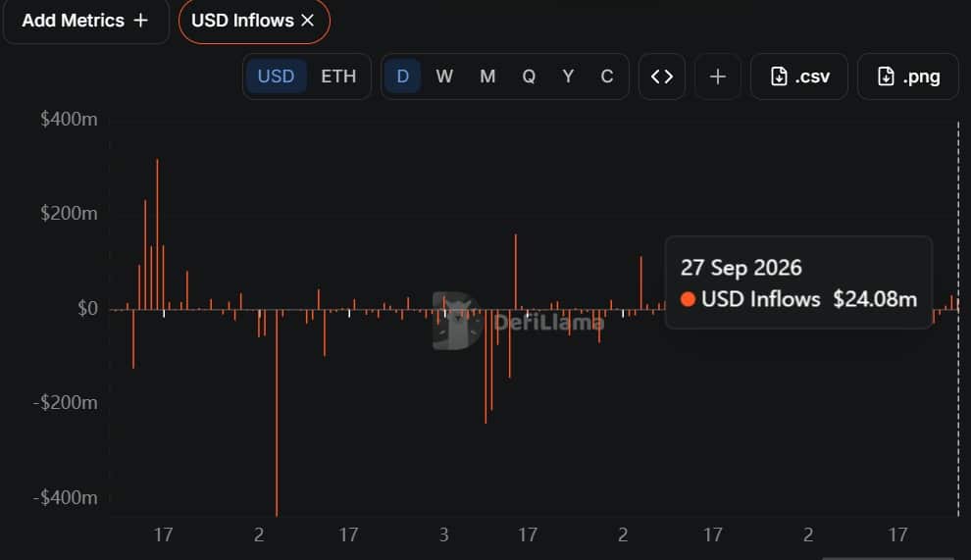Select quarterly Q interval
The height and width of the screenshot is (560, 971).
tap(529, 76)
